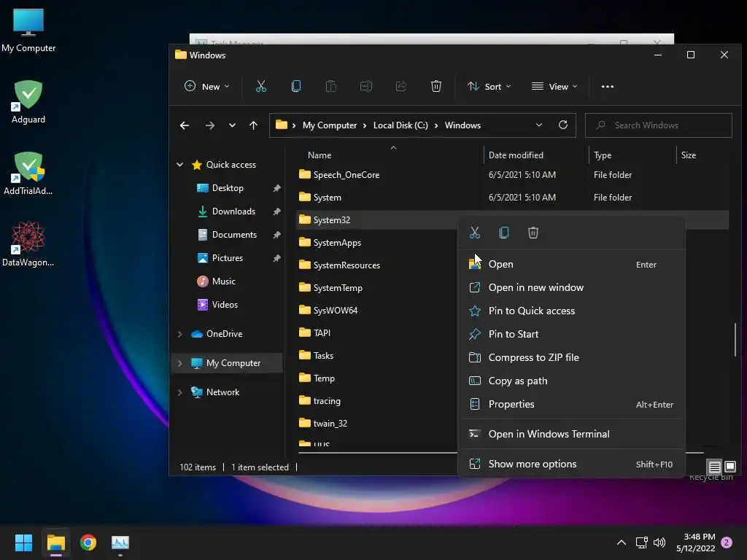
Task: Click the Share icon in Explorer toolbar
Action: (401, 86)
